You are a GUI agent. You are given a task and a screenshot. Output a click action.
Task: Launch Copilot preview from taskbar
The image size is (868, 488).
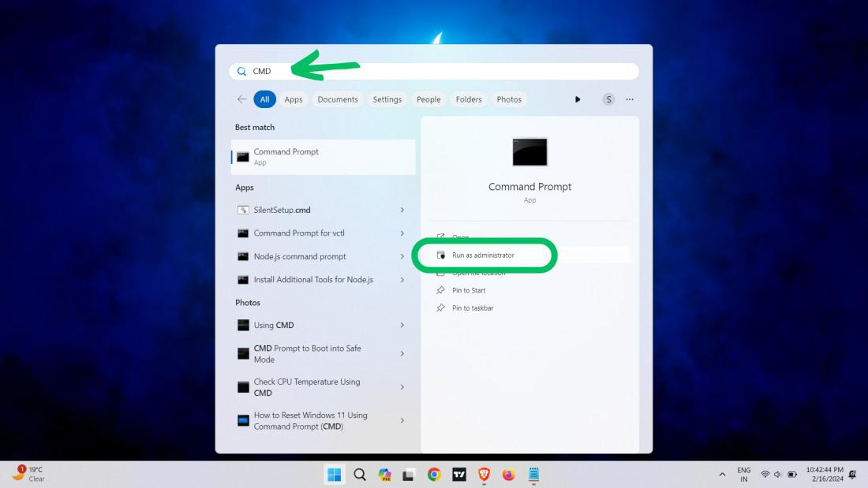click(x=385, y=475)
